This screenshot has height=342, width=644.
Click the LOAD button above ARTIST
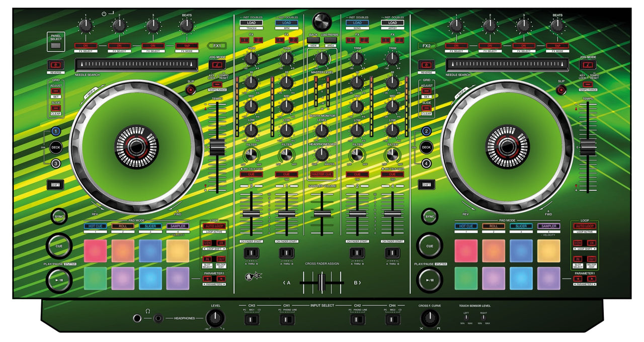click(392, 23)
